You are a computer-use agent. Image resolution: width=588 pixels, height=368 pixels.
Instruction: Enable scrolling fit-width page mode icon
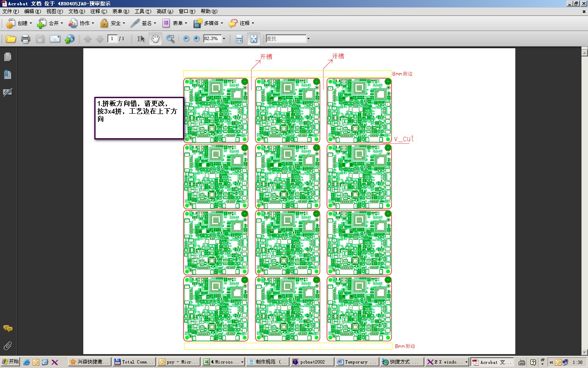pos(239,39)
